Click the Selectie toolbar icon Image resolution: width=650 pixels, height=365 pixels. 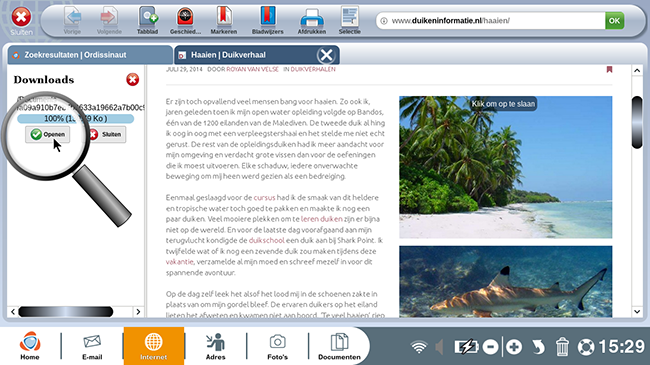(x=349, y=19)
